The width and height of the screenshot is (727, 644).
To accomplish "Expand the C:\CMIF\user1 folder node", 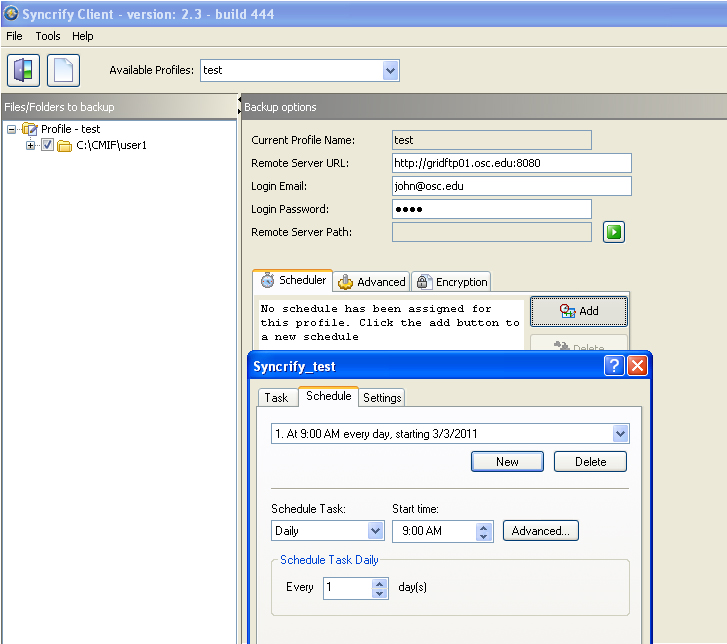I will pyautogui.click(x=30, y=146).
